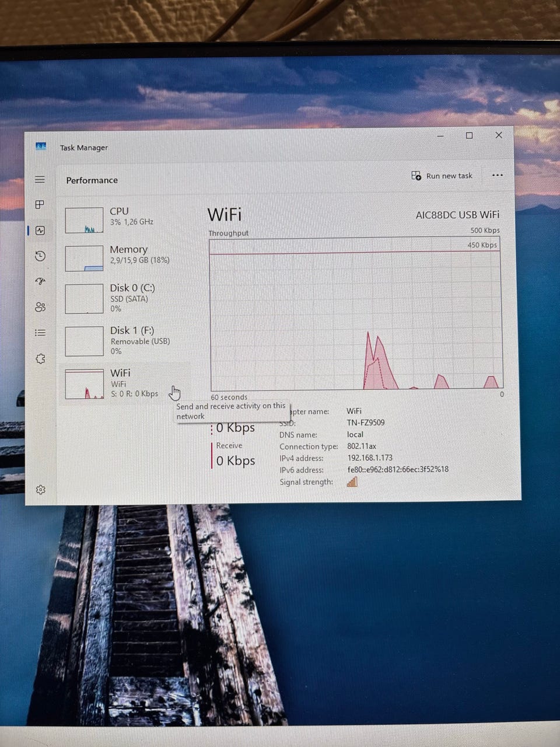Minimize the Task Manager window
This screenshot has width=560, height=747.
(x=440, y=135)
